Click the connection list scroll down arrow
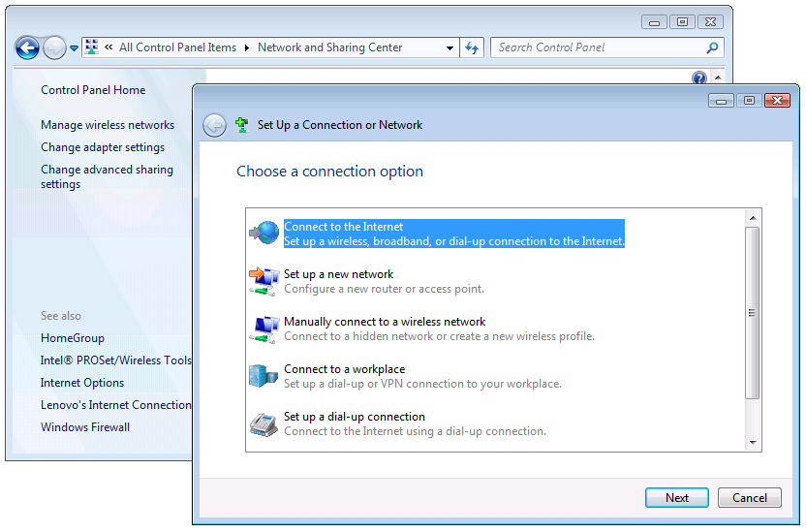Screen dimensions: 806x532 point(753,443)
